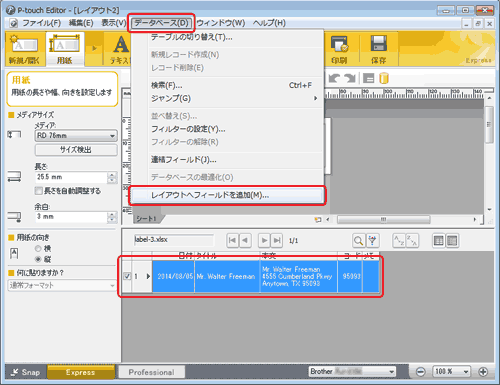Click the Save (保存) floppy disk icon

pos(379,49)
